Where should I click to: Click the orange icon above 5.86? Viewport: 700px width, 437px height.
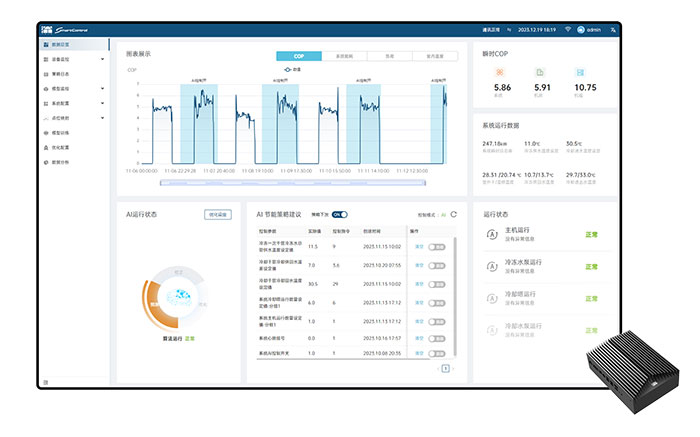[500, 72]
